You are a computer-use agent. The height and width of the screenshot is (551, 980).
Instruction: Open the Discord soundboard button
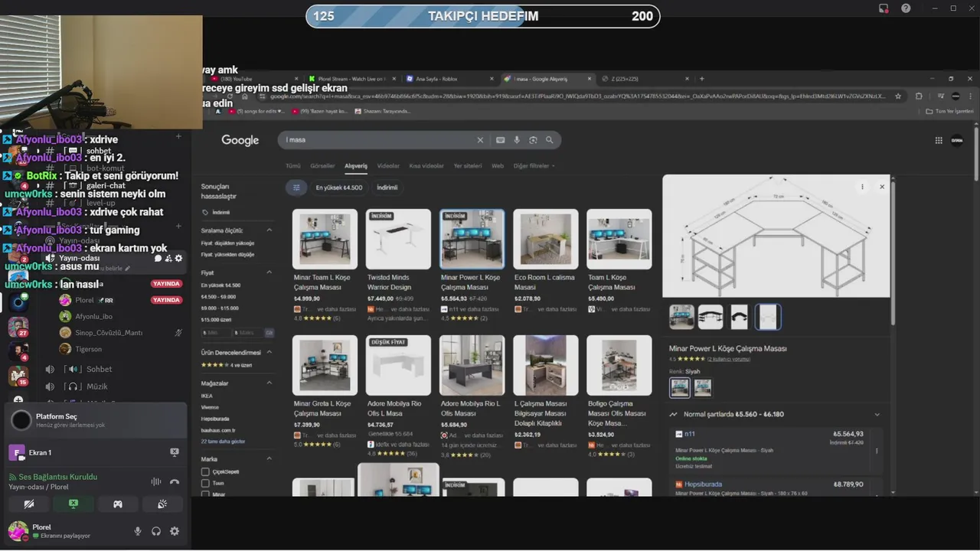tap(162, 504)
